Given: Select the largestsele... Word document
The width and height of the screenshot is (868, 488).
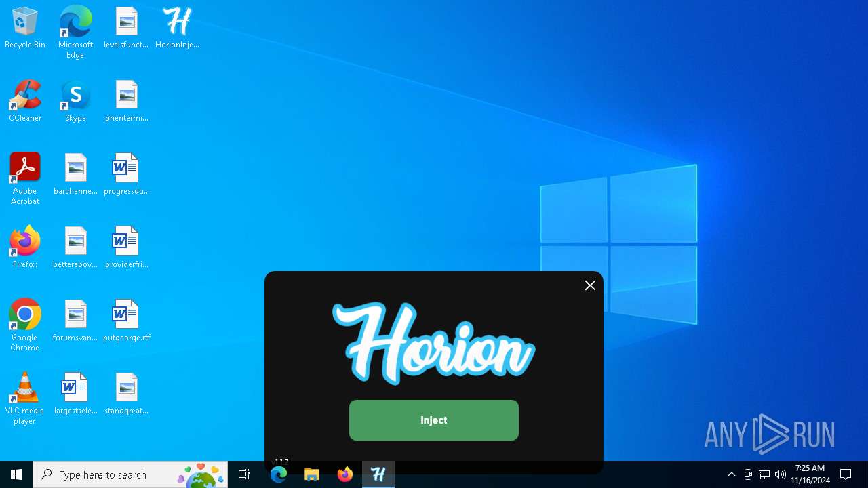Looking at the screenshot, I should [75, 394].
